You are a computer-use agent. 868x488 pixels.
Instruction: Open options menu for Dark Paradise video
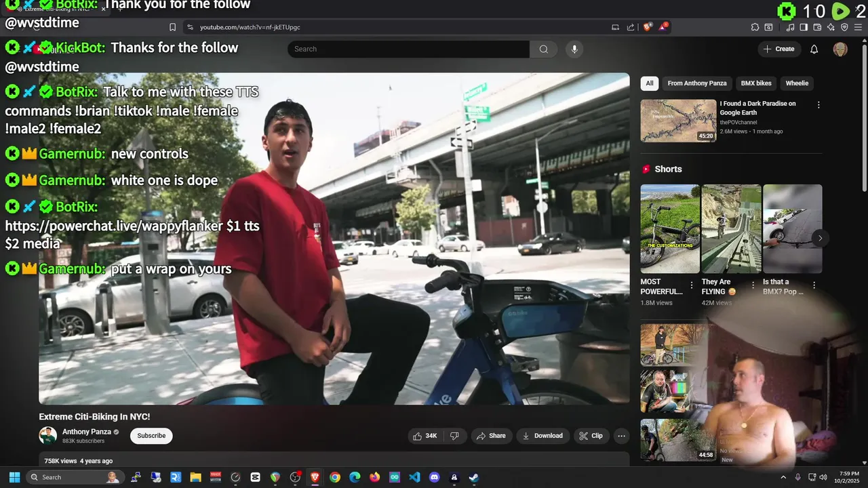818,105
